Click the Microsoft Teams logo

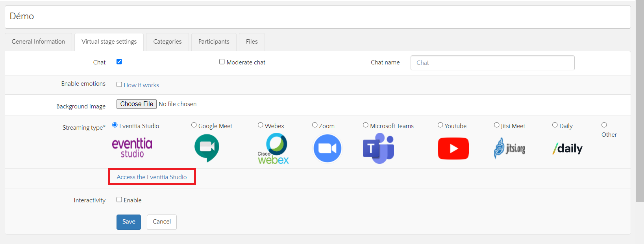tap(378, 149)
